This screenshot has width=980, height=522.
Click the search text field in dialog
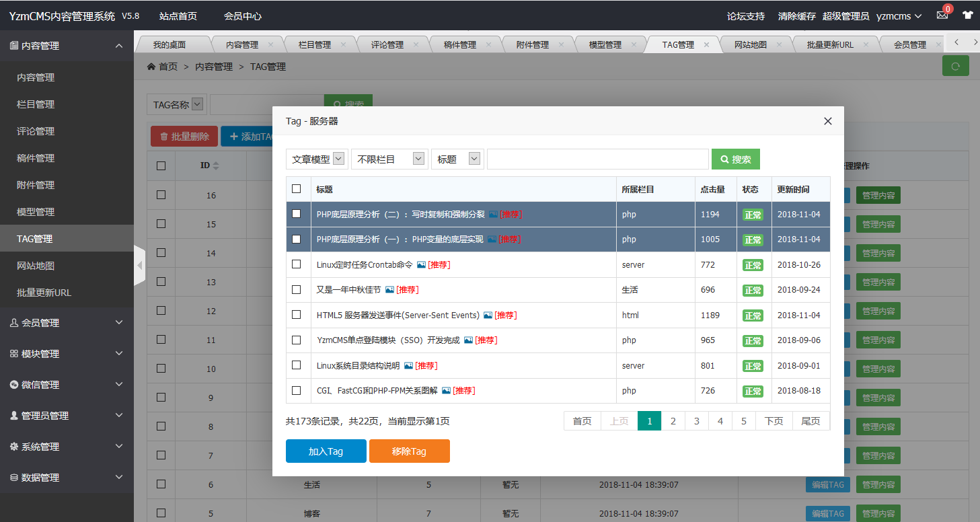[x=597, y=159]
